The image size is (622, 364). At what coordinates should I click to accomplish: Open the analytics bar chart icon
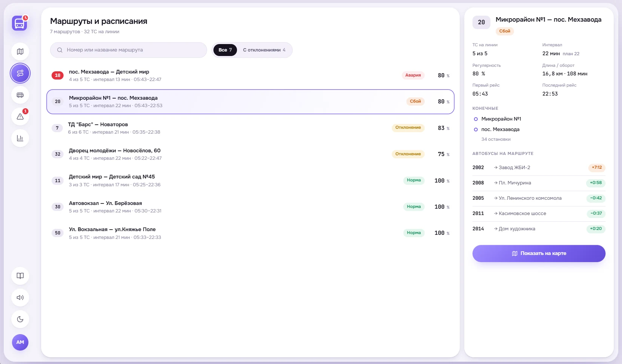tap(20, 138)
